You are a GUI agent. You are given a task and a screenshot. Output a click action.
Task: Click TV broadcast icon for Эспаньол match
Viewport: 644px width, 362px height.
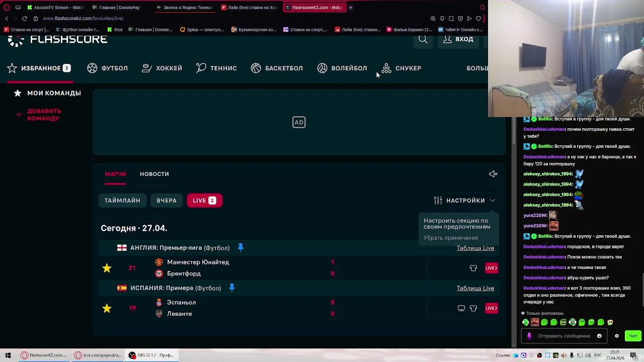461,308
